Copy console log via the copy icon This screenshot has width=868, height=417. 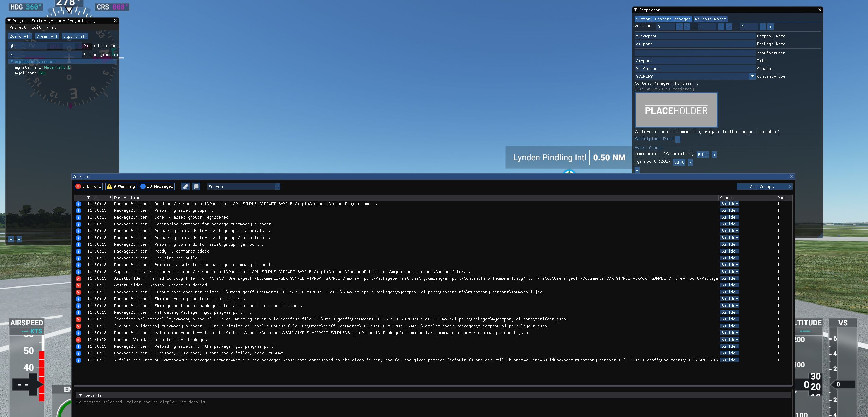[197, 186]
